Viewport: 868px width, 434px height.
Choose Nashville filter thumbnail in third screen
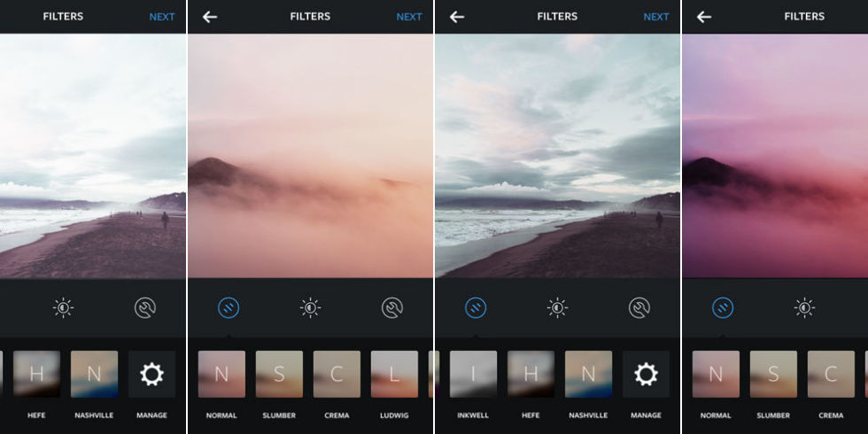coord(588,374)
